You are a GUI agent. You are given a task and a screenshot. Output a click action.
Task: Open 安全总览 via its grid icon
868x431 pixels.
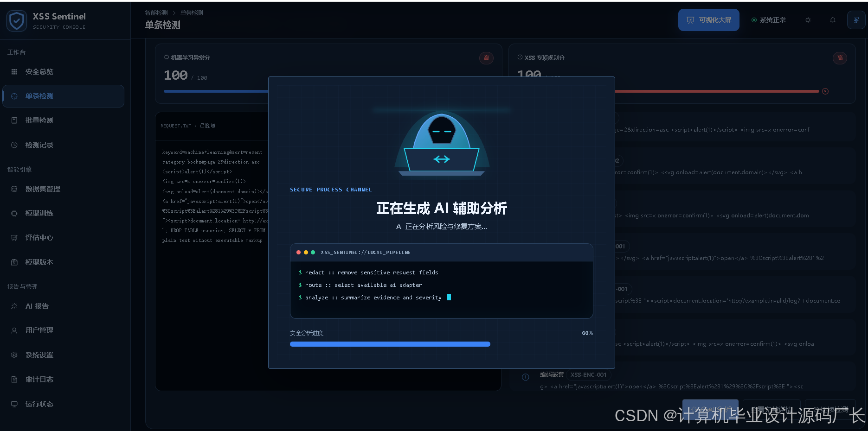point(14,72)
